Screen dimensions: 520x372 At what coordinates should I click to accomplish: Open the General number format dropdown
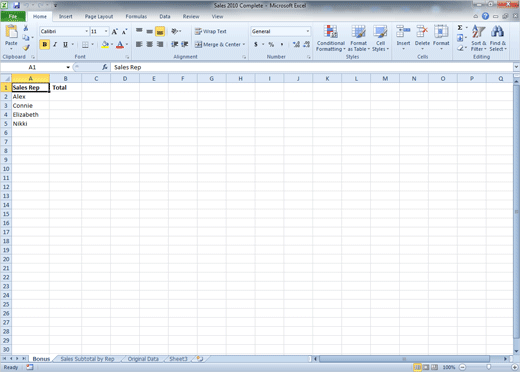308,31
